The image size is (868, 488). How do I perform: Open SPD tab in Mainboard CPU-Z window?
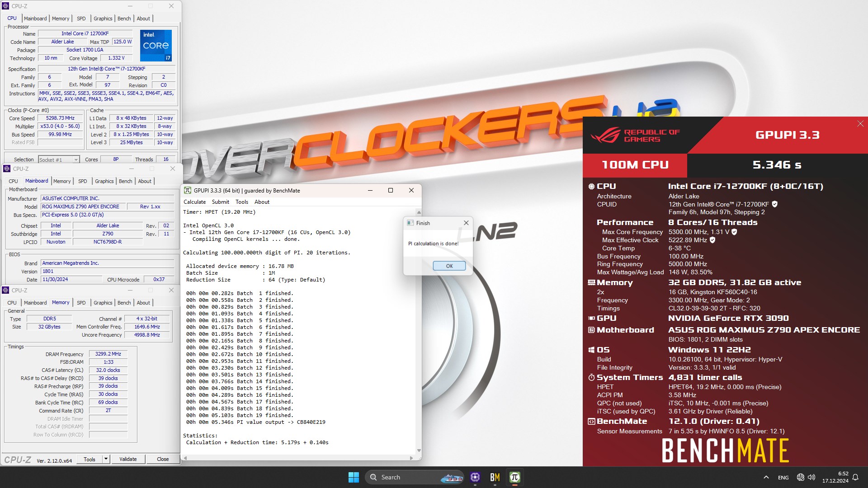(x=82, y=181)
